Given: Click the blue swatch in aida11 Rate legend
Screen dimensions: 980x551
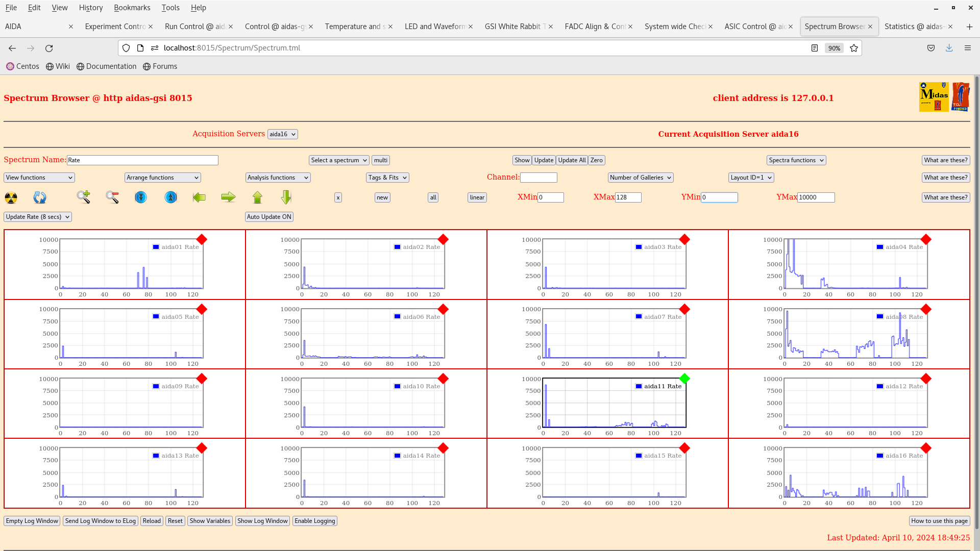Looking at the screenshot, I should click(639, 386).
